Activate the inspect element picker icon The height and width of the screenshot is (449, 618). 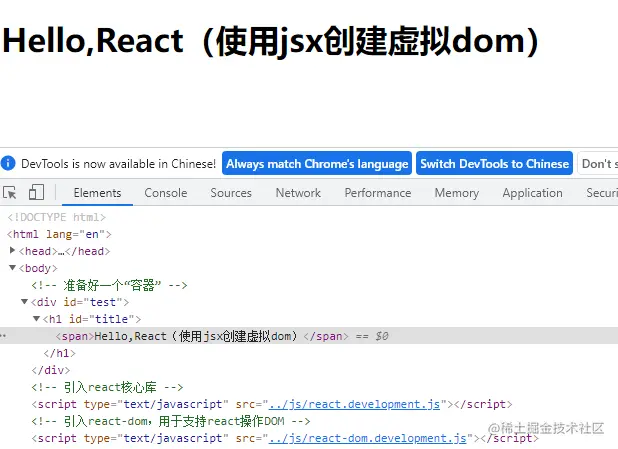point(9,193)
